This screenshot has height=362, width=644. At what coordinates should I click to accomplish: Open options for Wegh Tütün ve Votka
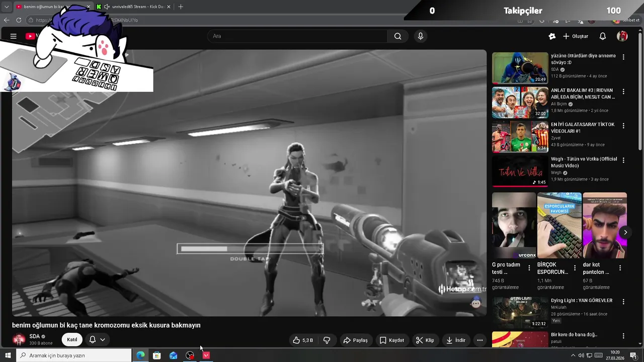[x=623, y=160]
